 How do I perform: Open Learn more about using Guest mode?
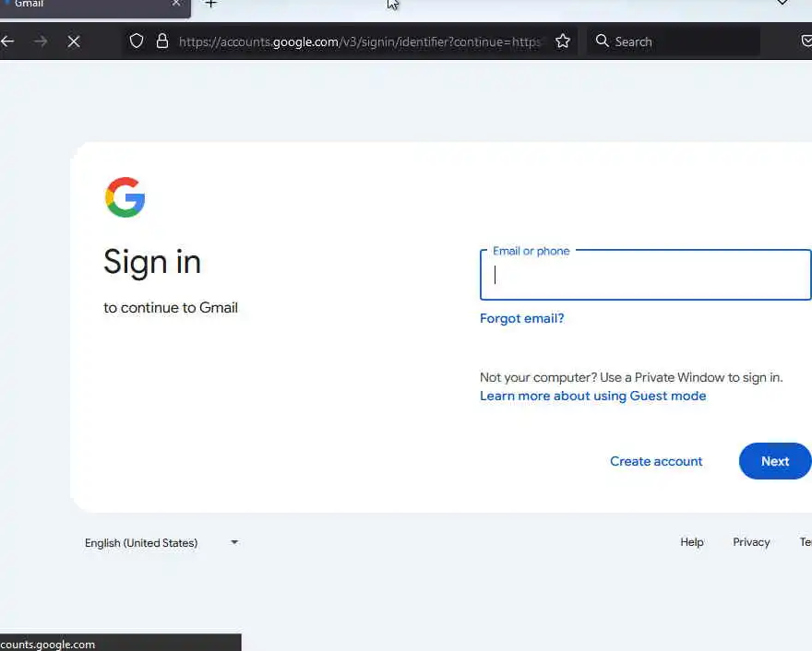pos(593,396)
